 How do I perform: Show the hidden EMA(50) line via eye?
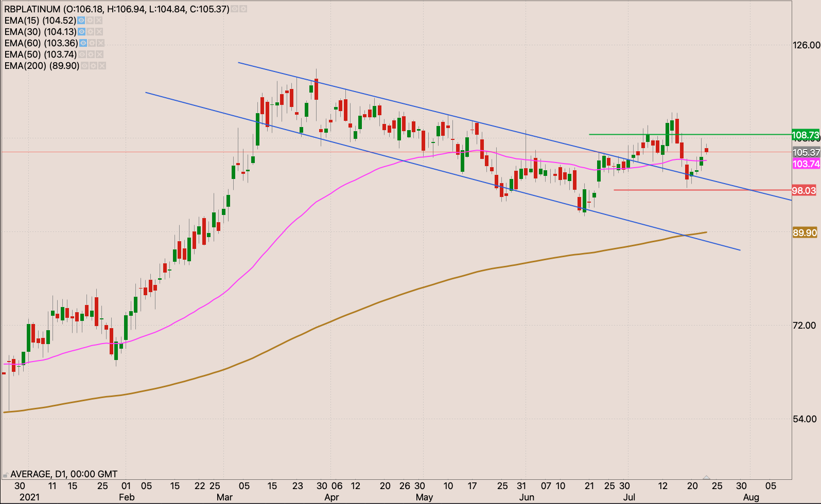coord(82,55)
